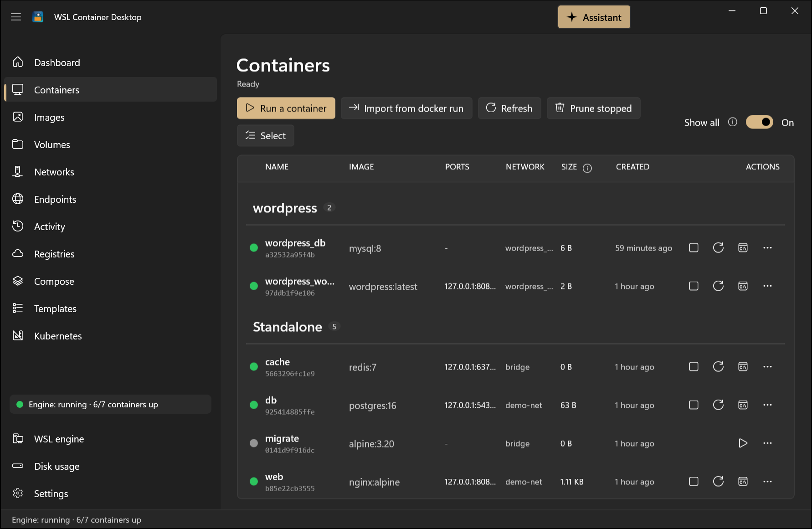Stop the wordpress:latest container

(694, 286)
